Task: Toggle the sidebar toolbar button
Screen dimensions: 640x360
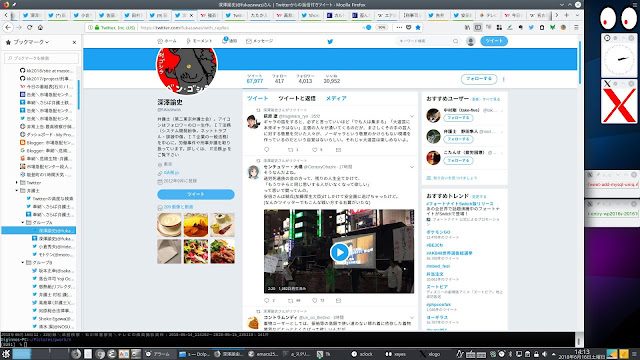Action: (478, 27)
